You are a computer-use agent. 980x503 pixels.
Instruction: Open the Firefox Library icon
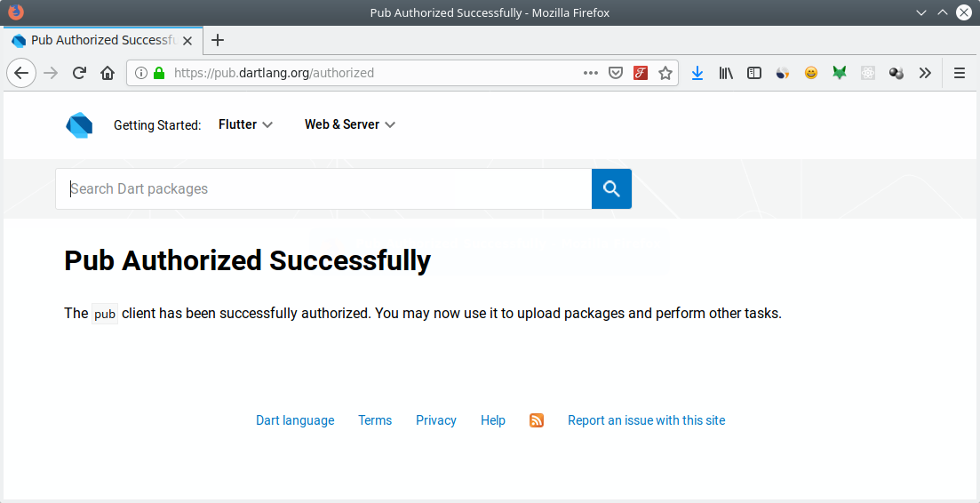click(726, 73)
